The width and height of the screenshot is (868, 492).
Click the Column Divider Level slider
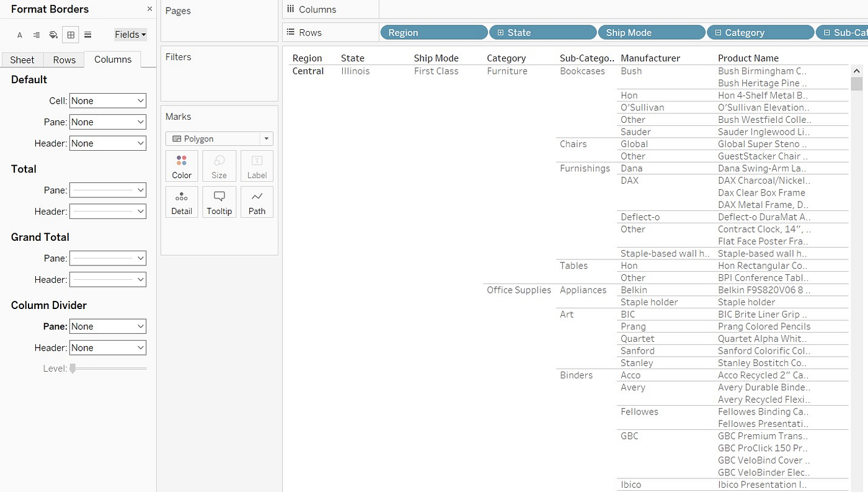(108, 369)
